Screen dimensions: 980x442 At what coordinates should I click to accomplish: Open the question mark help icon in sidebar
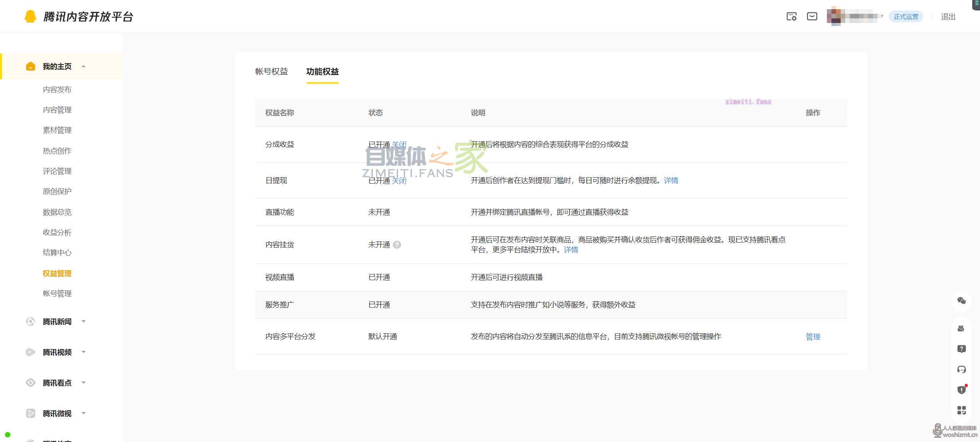[961, 349]
